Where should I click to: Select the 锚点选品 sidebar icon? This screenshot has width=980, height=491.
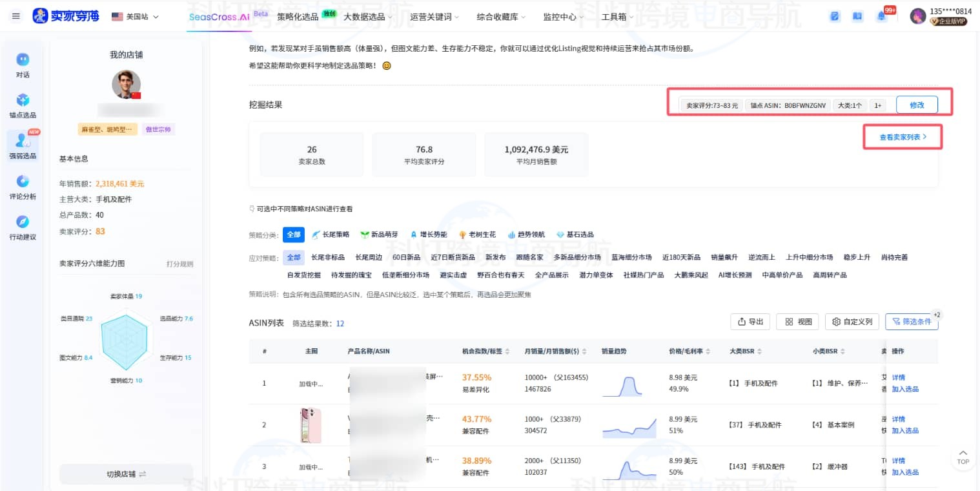(x=23, y=103)
